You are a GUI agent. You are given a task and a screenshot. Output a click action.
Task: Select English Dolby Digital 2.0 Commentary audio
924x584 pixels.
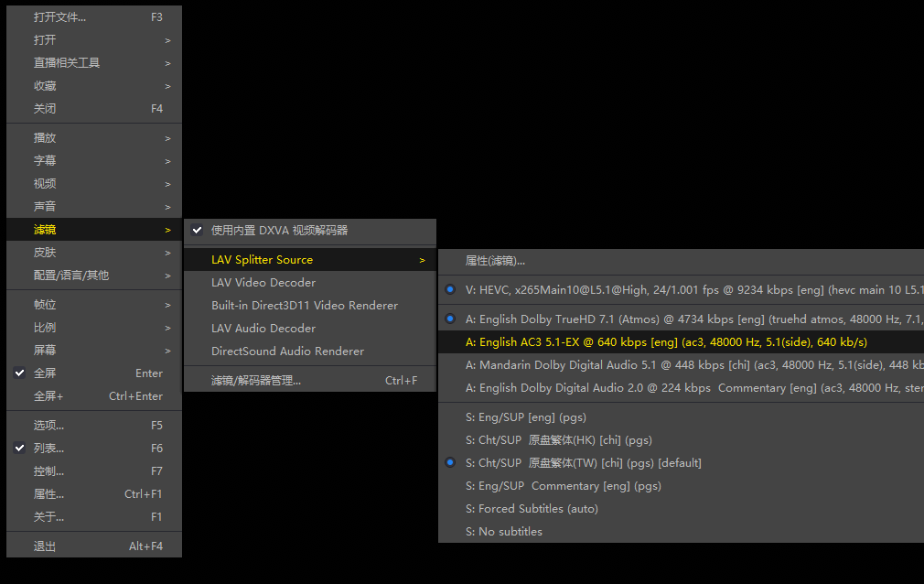click(x=682, y=388)
